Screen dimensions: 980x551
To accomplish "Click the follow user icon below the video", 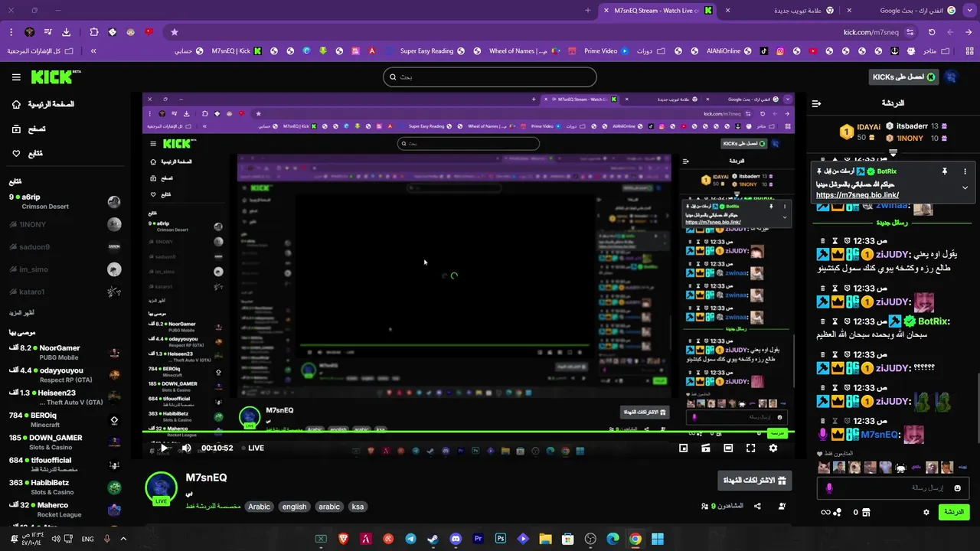I will (782, 507).
